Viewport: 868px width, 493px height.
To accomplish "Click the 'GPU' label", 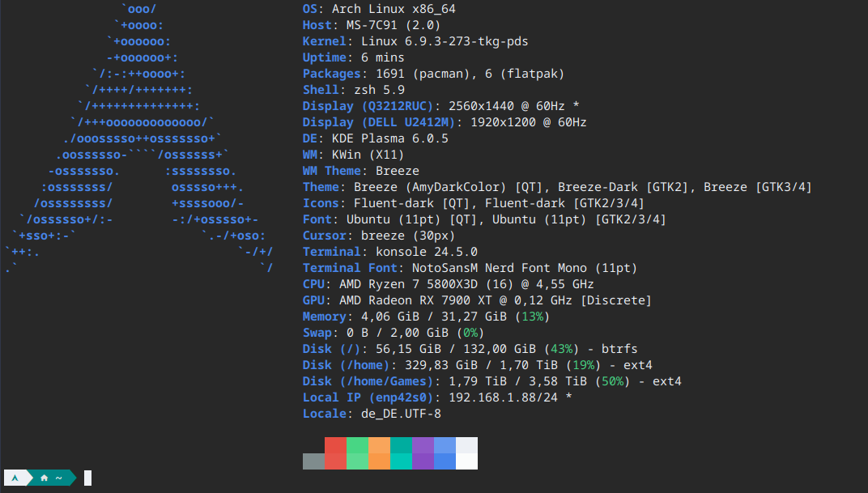I will coord(313,300).
